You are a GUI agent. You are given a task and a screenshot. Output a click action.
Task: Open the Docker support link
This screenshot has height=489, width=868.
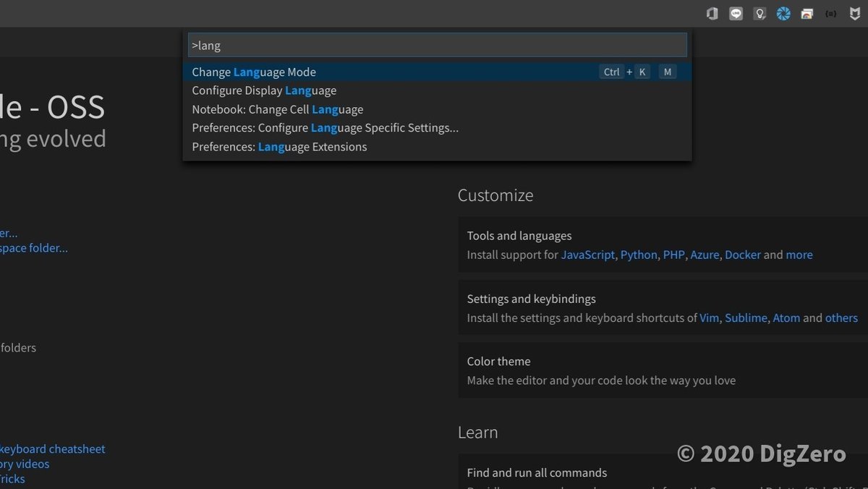[743, 255]
